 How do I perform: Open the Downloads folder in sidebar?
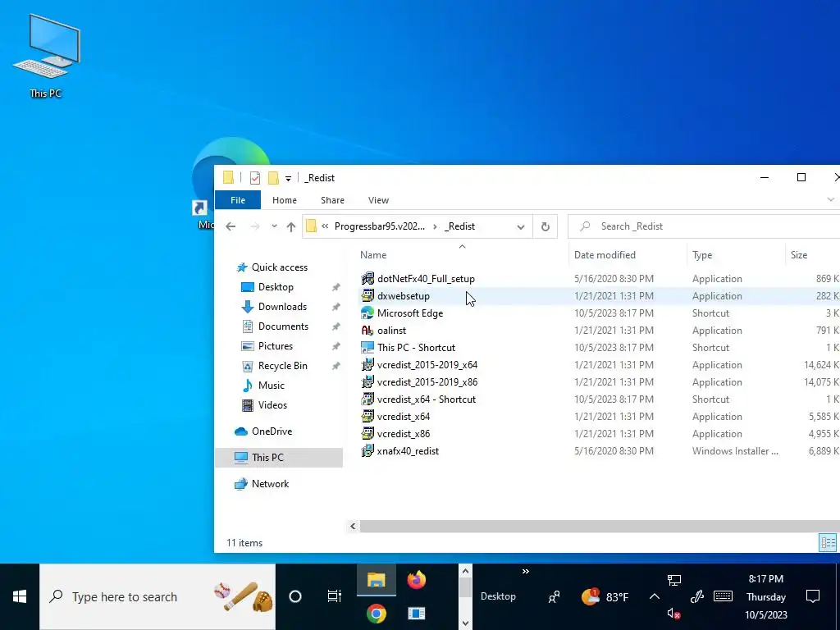pyautogui.click(x=282, y=307)
